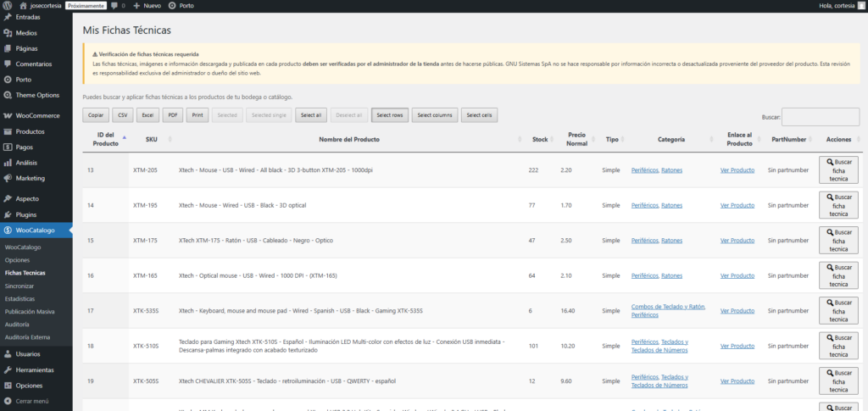Toggle Select columns selection mode
The height and width of the screenshot is (411, 868).
coord(436,114)
